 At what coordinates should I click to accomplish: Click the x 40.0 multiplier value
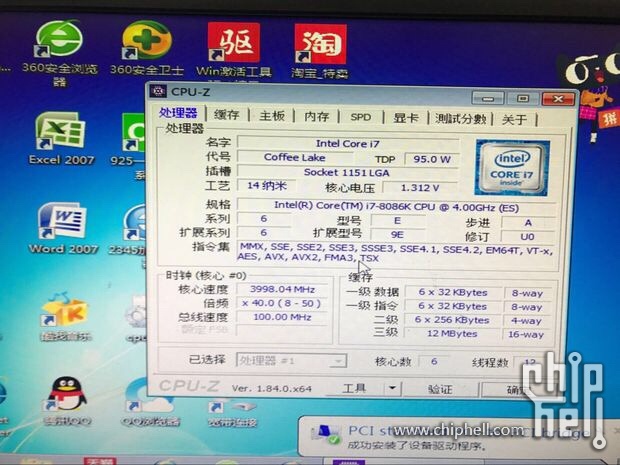[x=282, y=303]
